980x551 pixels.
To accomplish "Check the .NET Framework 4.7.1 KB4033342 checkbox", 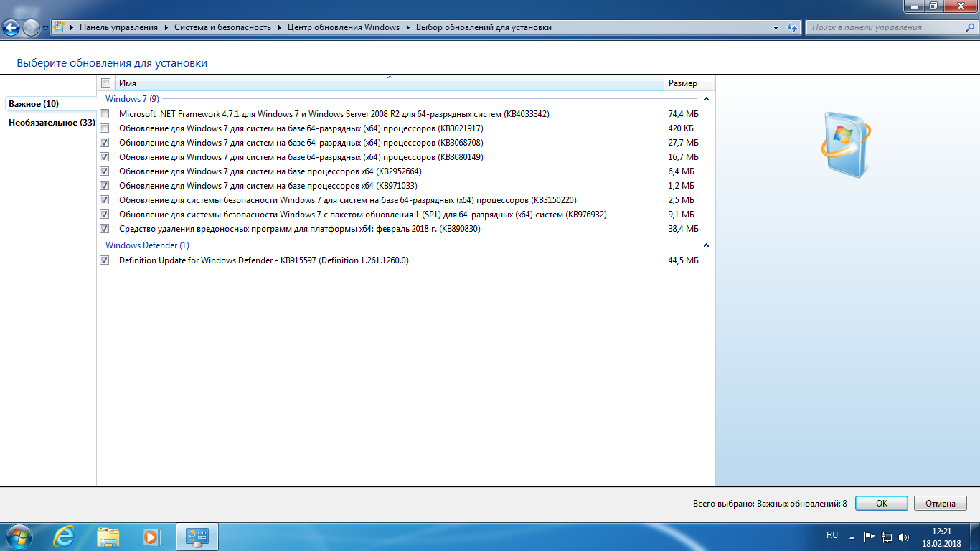I will pos(105,114).
